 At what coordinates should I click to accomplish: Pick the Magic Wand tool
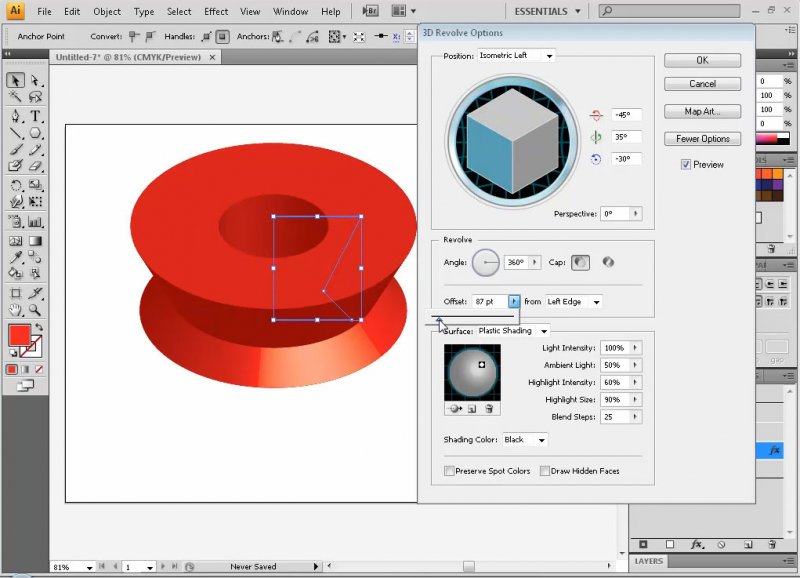coord(15,97)
